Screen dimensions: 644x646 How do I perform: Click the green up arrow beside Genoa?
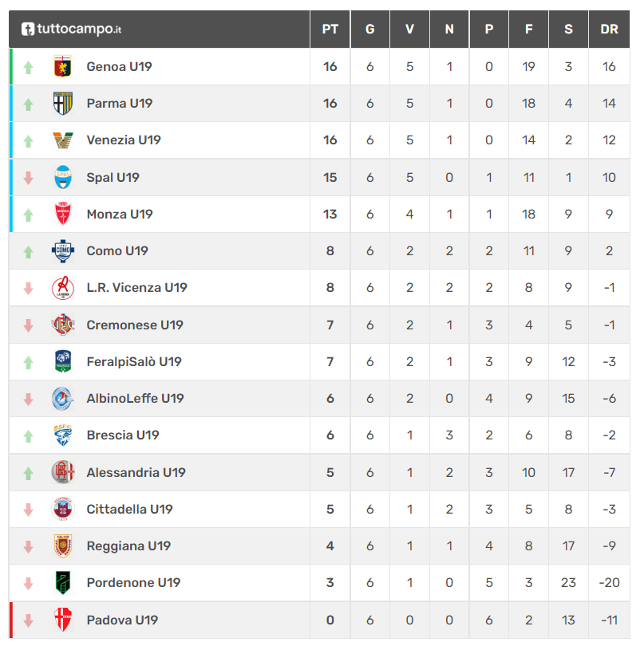click(28, 67)
